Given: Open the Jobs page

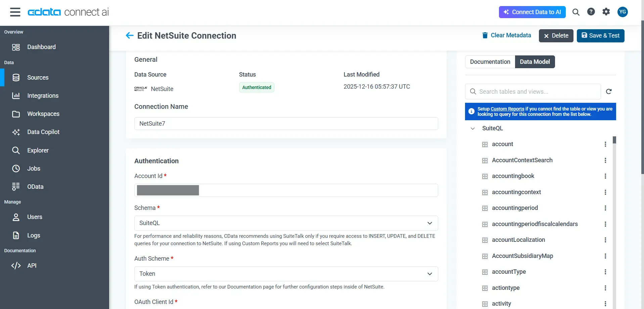Looking at the screenshot, I should [x=34, y=168].
